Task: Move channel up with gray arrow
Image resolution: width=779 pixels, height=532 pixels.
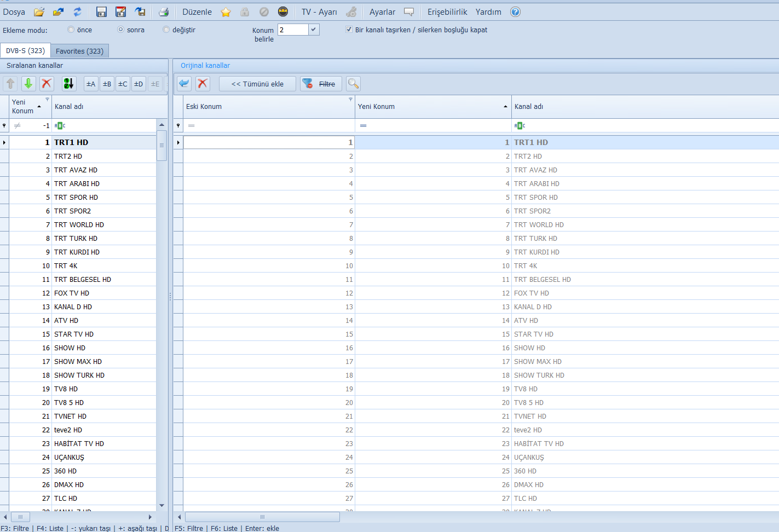Action: point(10,84)
